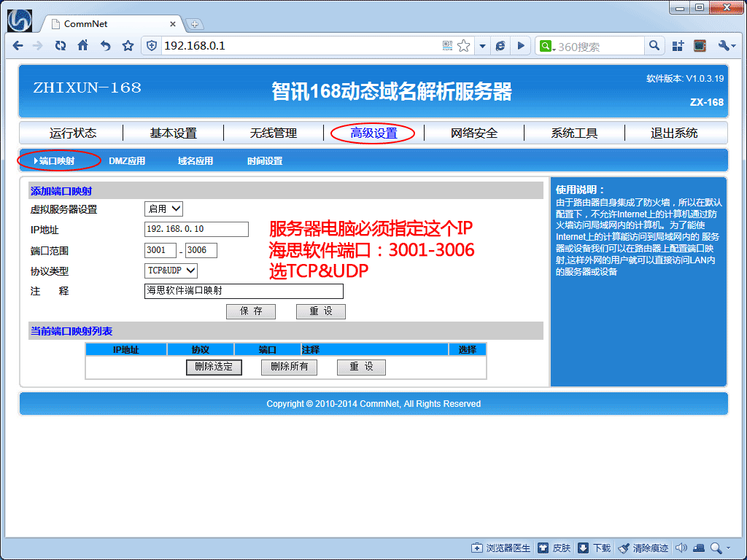Viewport: 747px width, 560px height.
Task: Expand the address bar history dropdown arrow
Action: [x=483, y=46]
